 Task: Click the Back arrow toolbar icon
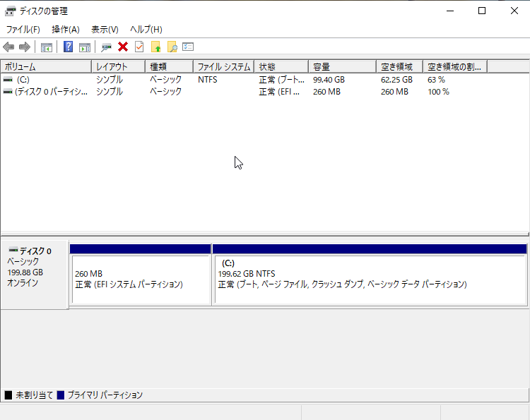(8, 47)
